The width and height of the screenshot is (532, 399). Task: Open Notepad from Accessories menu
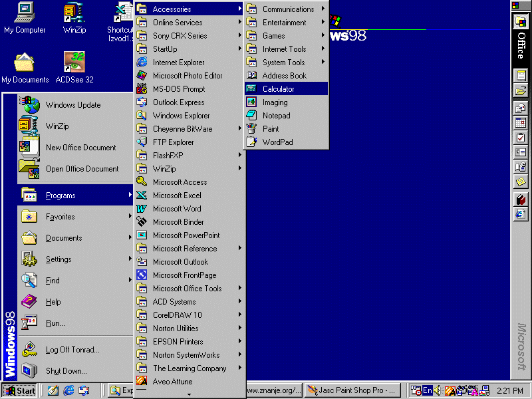287,116
